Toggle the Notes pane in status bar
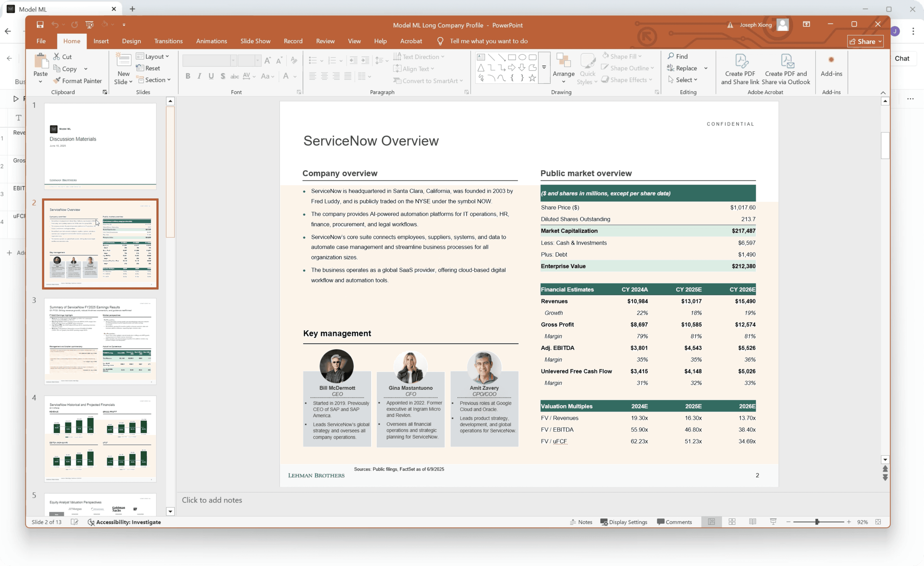This screenshot has width=924, height=566. pyautogui.click(x=581, y=522)
